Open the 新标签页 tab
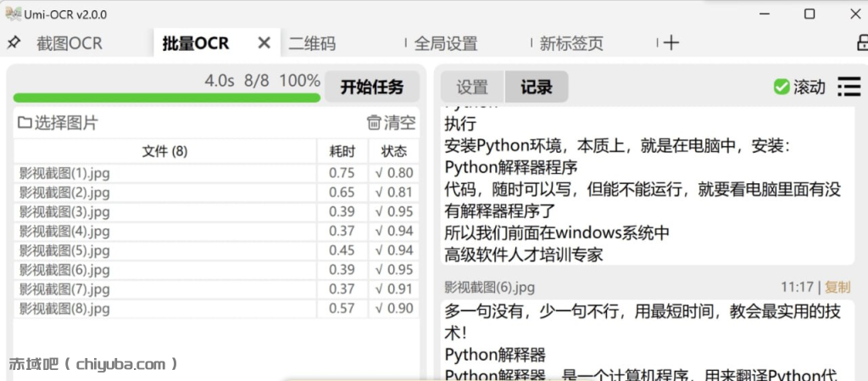Viewport: 868px width, 381px height. [571, 43]
